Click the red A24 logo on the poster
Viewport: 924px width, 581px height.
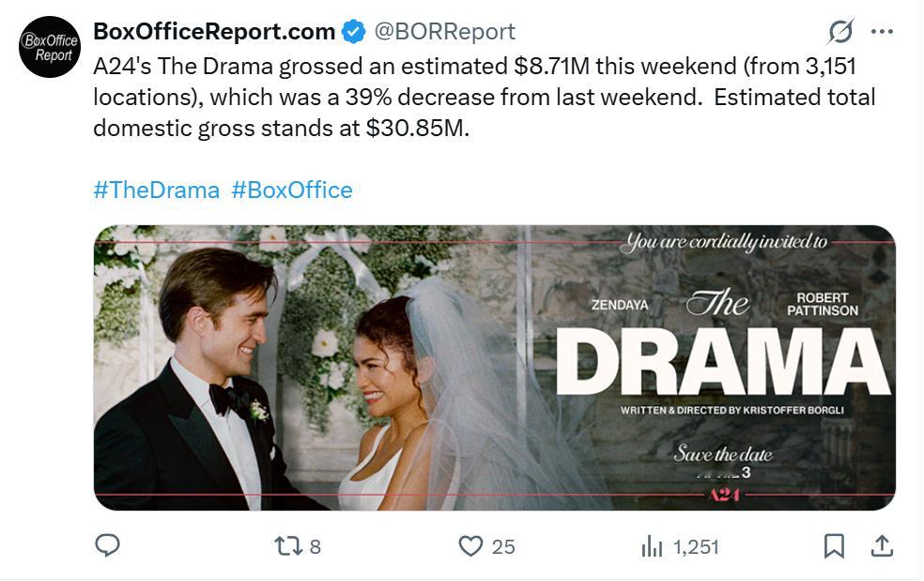(x=722, y=495)
